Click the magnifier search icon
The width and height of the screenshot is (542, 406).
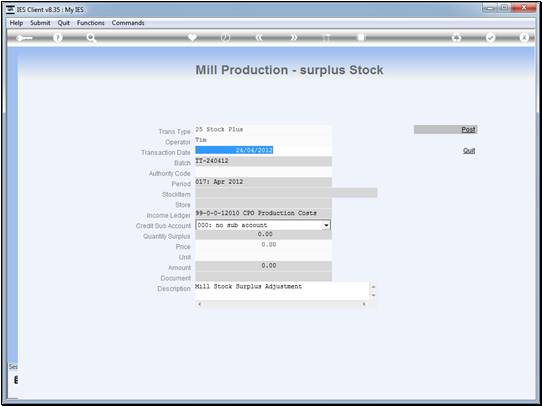point(91,38)
